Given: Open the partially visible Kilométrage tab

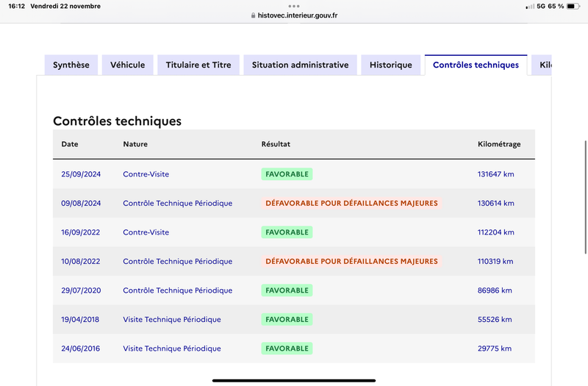Looking at the screenshot, I should (542, 65).
